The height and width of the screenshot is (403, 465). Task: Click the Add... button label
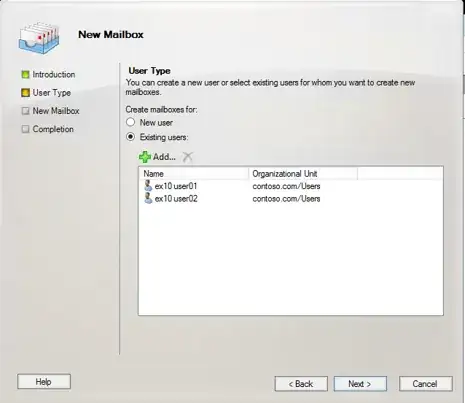[164, 157]
